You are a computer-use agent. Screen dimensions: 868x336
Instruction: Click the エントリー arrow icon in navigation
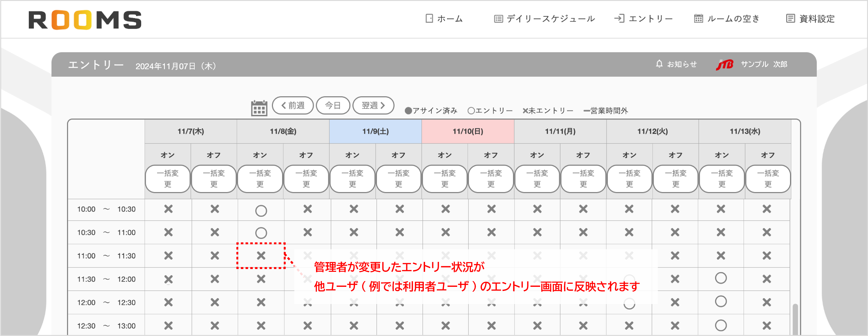click(x=620, y=19)
